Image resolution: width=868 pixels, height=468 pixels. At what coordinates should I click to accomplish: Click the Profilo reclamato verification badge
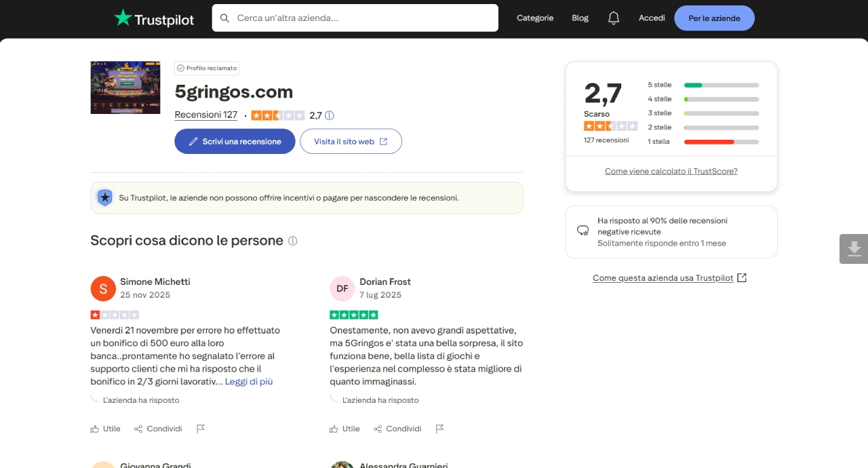(207, 68)
